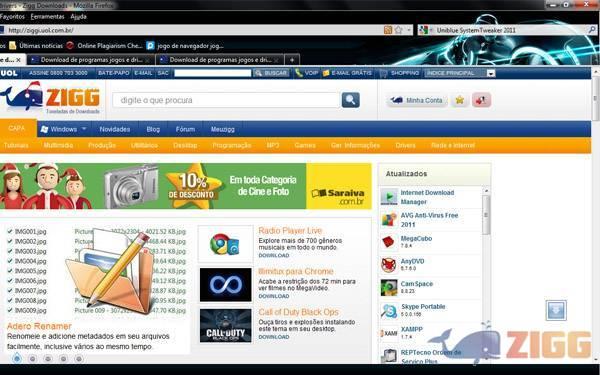Viewport: 600px width, 375px height.
Task: Click the AnyDVD fox icon
Action: click(389, 265)
